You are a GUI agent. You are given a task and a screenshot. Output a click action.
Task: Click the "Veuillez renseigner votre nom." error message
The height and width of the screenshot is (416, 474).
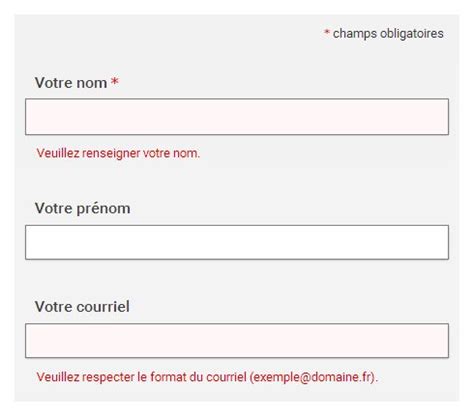pyautogui.click(x=118, y=153)
